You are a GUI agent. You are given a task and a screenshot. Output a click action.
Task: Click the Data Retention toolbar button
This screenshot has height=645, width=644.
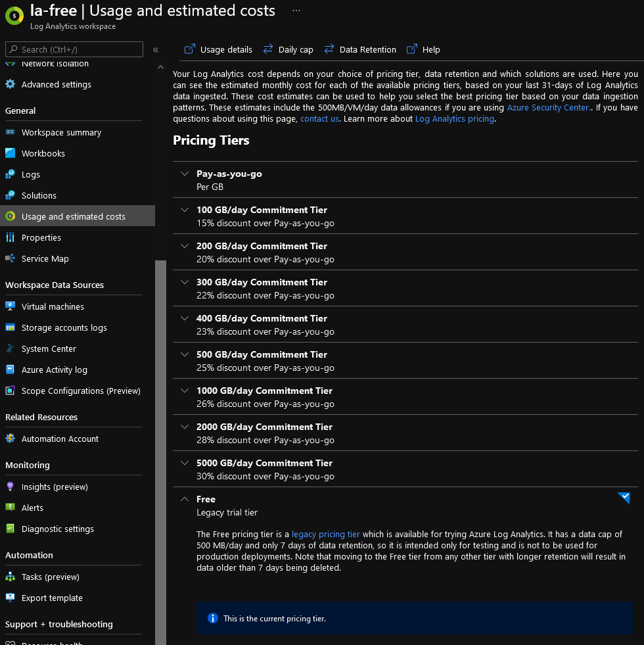click(360, 49)
